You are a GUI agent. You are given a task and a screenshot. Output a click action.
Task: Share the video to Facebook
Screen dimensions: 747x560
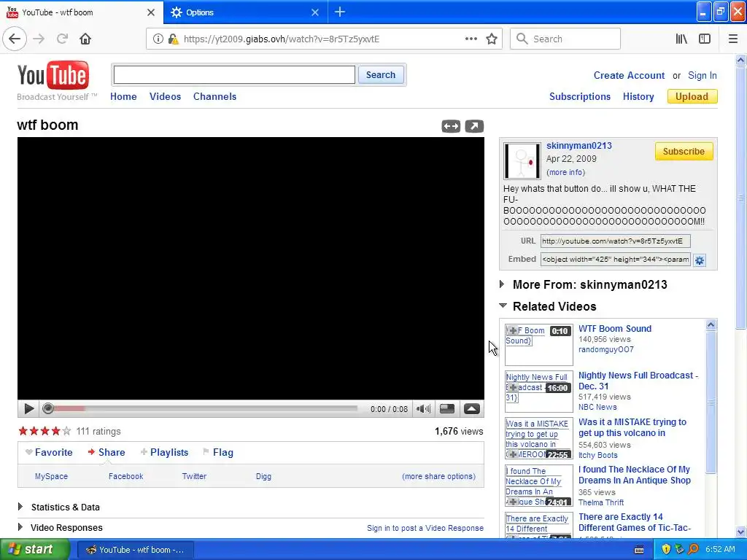(x=125, y=476)
